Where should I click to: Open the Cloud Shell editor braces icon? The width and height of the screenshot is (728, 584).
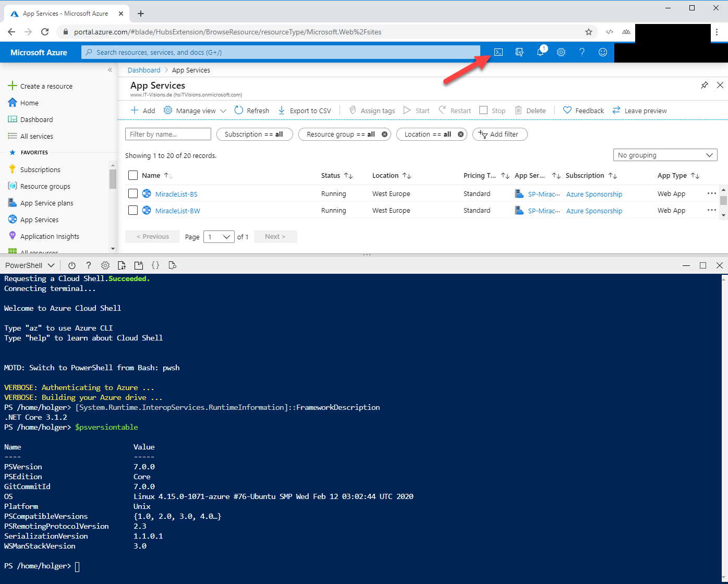coord(155,265)
